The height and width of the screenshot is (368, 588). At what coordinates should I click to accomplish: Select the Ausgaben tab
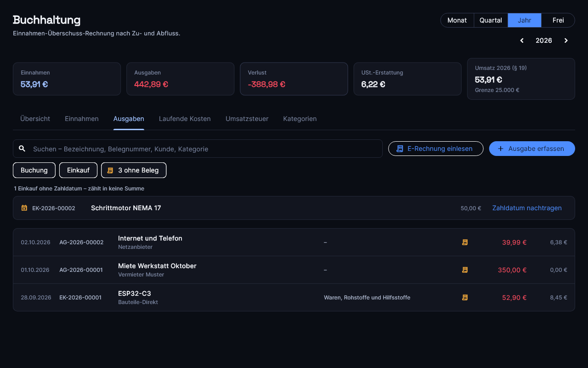129,119
